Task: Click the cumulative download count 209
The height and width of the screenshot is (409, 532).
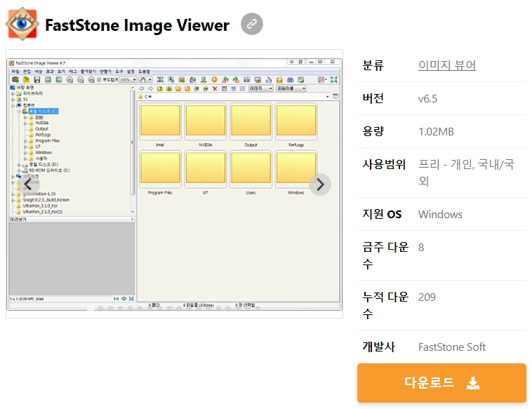Action: 427,297
